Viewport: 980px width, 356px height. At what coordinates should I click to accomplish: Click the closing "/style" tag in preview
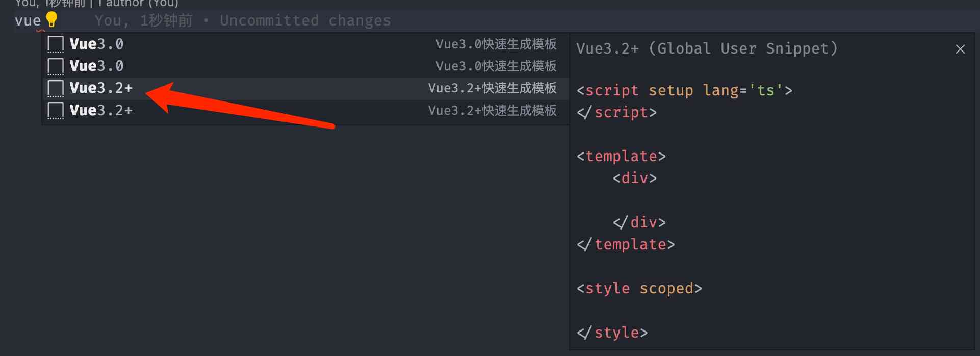(x=612, y=333)
